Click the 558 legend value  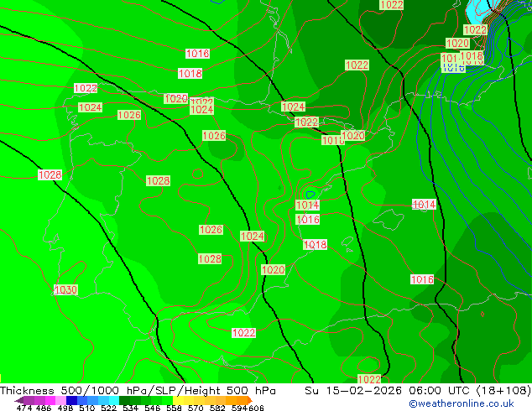click(x=174, y=408)
